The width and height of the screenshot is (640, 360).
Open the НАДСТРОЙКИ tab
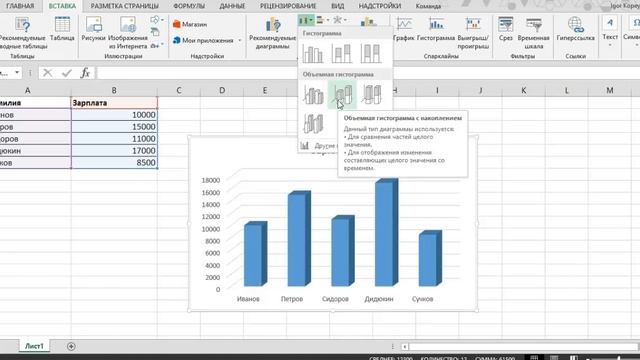(380, 6)
